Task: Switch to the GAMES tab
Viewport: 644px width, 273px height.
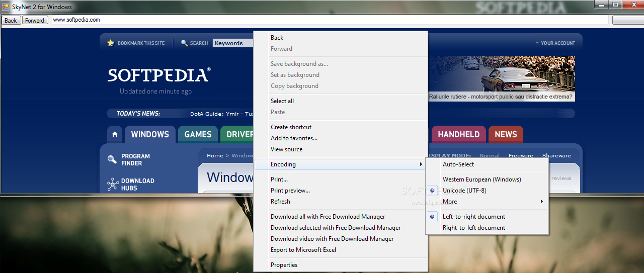Action: coord(198,134)
